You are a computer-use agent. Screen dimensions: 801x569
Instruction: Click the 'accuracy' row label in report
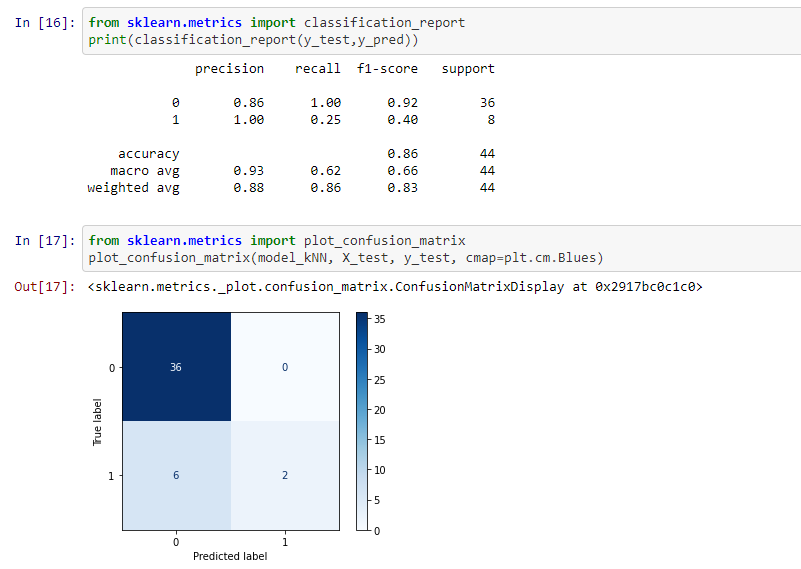[149, 154]
